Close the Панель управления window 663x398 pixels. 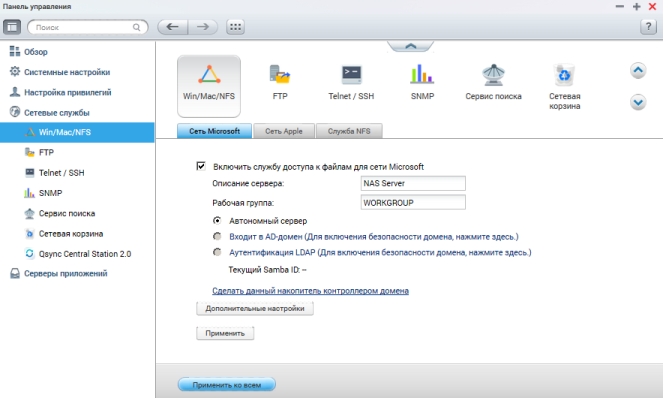[652, 6]
